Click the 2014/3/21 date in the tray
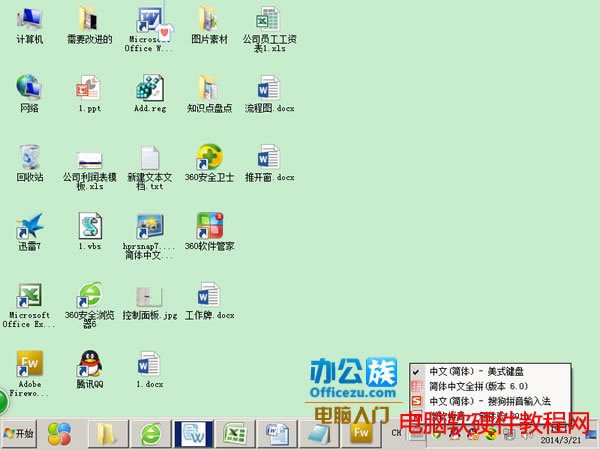The height and width of the screenshot is (450, 600). click(x=561, y=440)
